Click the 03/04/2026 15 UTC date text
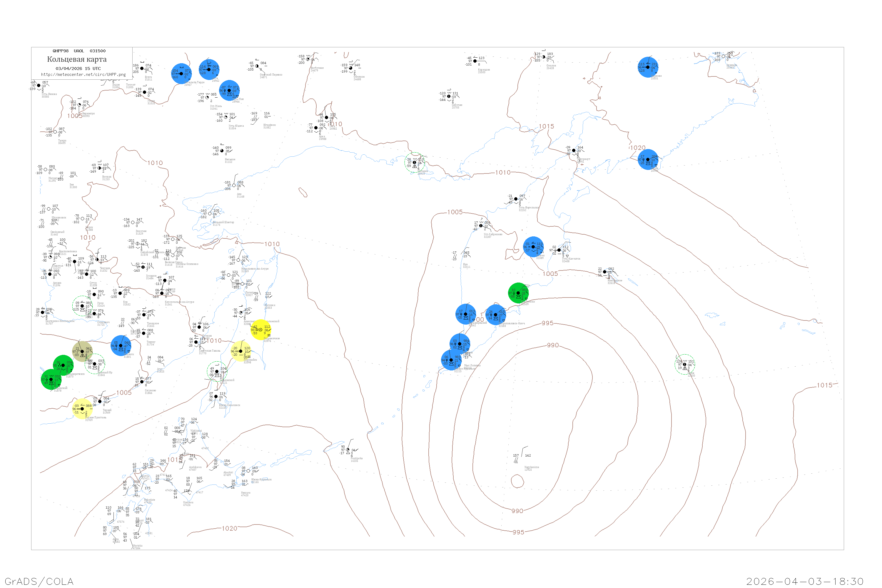Image resolution: width=882 pixels, height=588 pixels. pos(78,69)
